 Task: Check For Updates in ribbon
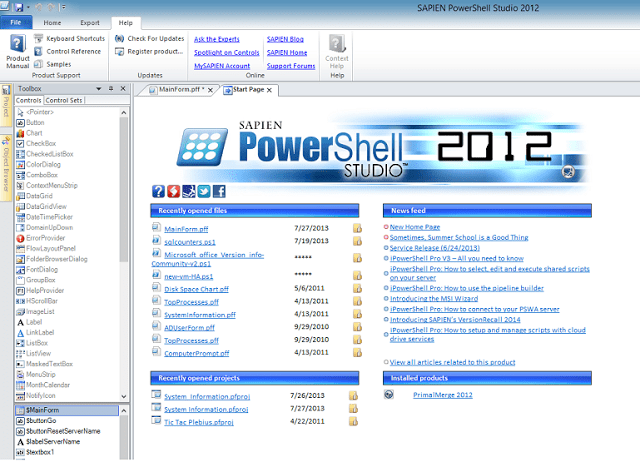pyautogui.click(x=149, y=38)
